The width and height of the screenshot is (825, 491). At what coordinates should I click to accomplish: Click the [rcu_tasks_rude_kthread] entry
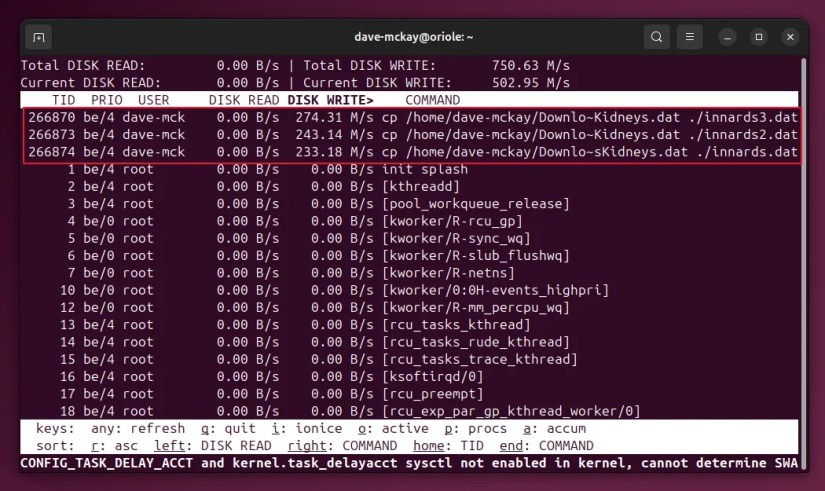coord(476,343)
